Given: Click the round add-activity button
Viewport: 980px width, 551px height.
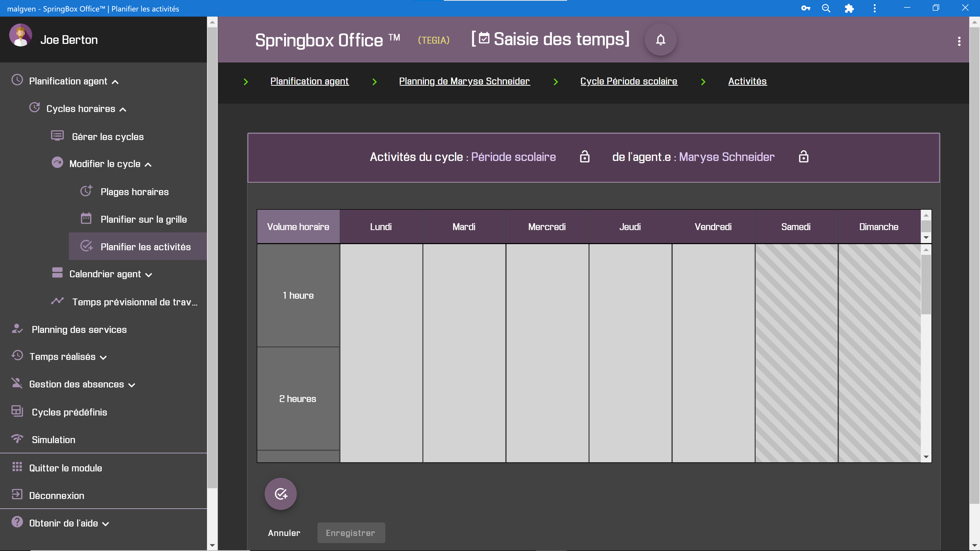Looking at the screenshot, I should [x=281, y=494].
